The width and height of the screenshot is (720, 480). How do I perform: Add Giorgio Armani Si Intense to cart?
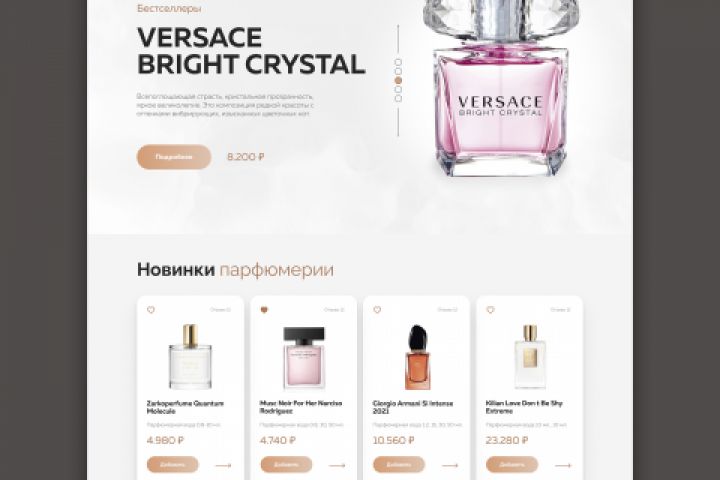[399, 464]
